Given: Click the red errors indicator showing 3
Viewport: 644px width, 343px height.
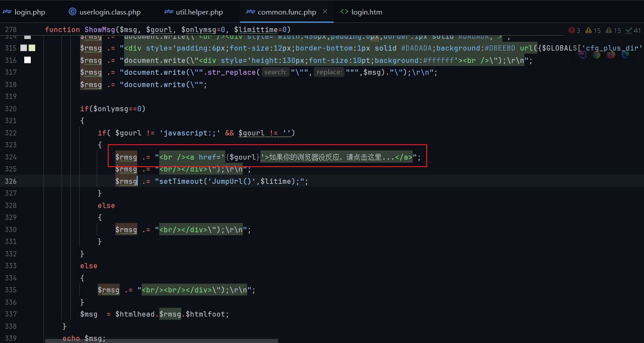Looking at the screenshot, I should tap(574, 30).
